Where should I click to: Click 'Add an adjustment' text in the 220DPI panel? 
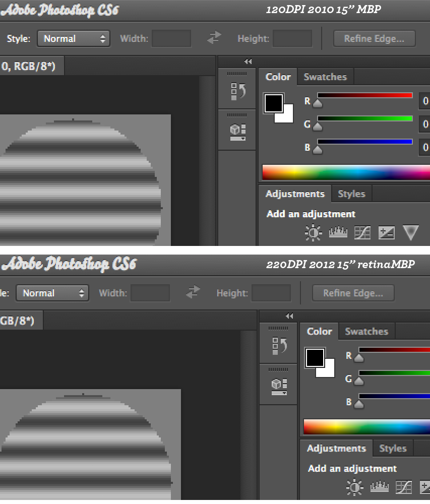coord(352,469)
